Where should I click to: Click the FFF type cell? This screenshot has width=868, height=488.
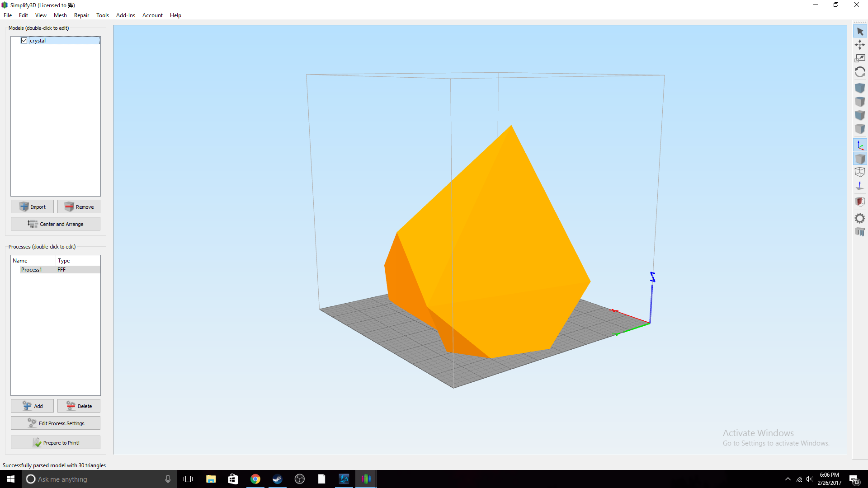click(x=61, y=270)
